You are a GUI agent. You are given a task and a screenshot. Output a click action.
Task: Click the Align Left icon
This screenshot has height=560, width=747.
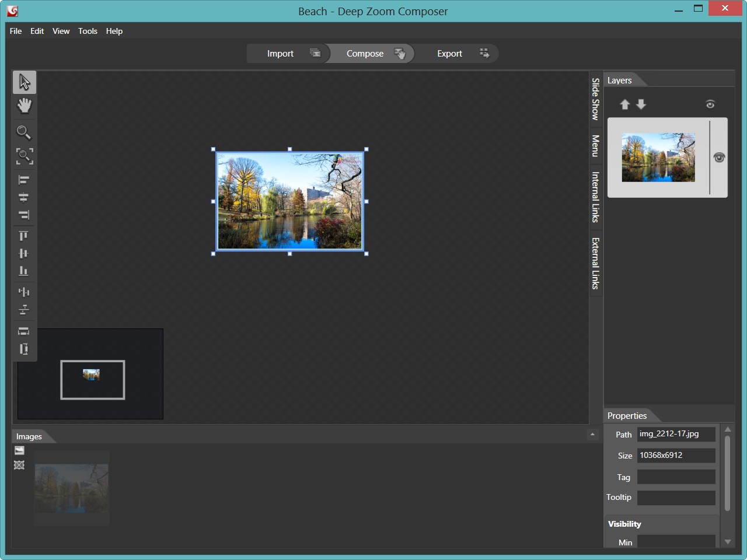pos(24,180)
